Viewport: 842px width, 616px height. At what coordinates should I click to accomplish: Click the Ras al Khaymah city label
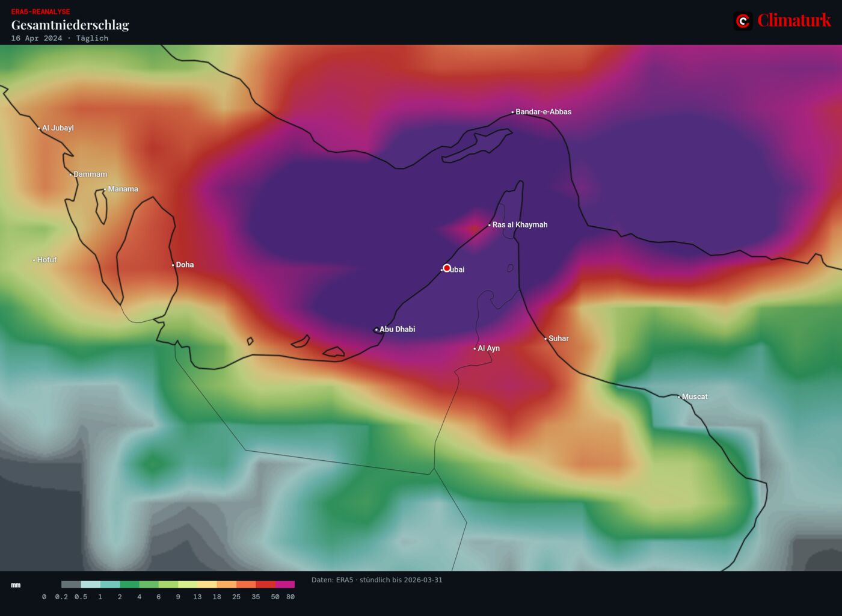pyautogui.click(x=520, y=225)
